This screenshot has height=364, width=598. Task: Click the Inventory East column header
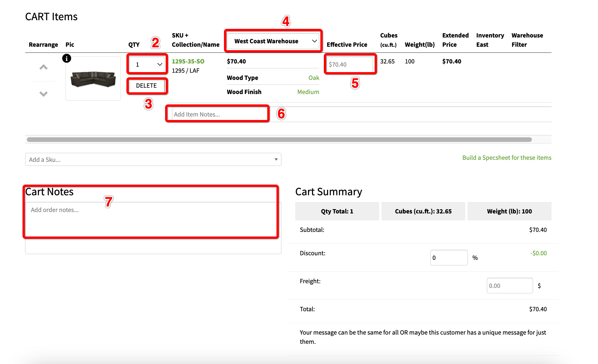(x=490, y=40)
